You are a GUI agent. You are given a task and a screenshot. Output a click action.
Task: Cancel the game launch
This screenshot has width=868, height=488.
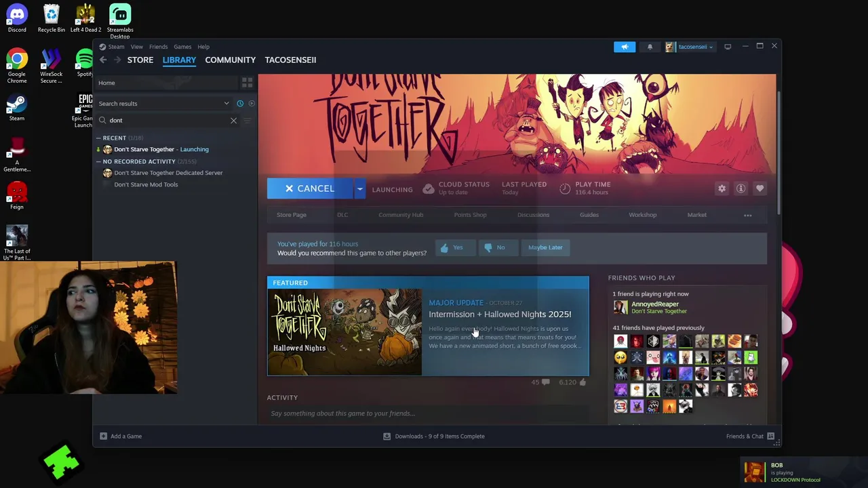click(310, 188)
